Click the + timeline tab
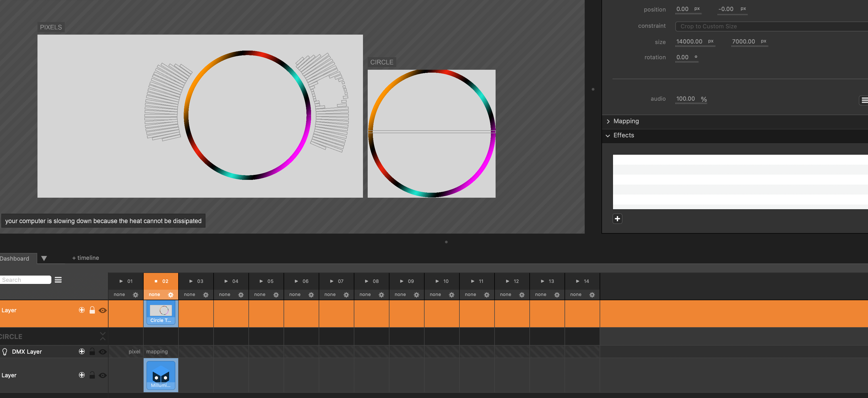 (86, 258)
